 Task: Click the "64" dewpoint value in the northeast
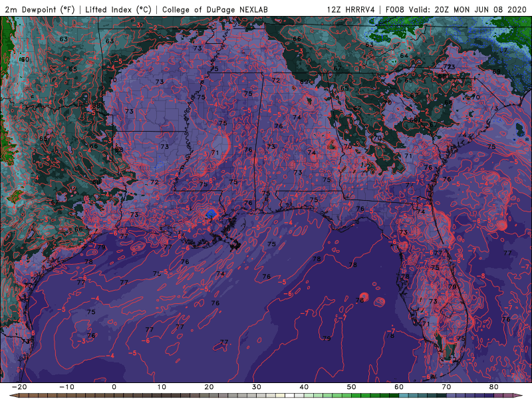click(404, 55)
